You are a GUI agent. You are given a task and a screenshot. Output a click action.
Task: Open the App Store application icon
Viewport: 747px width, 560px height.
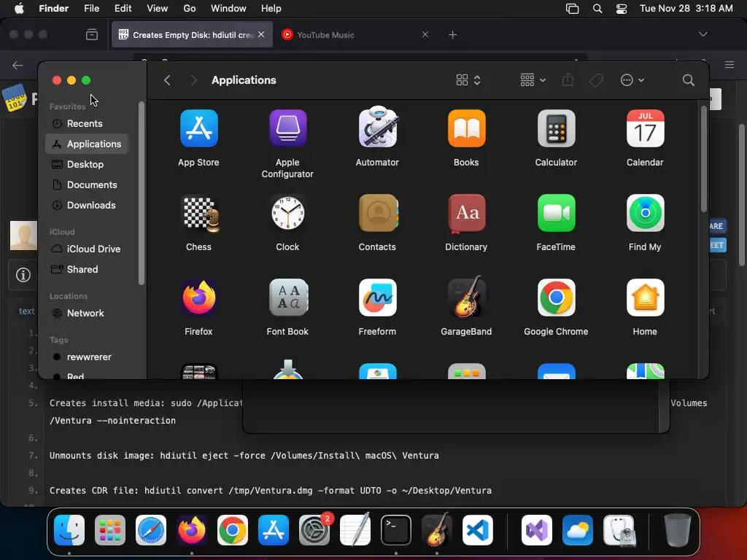(x=198, y=128)
